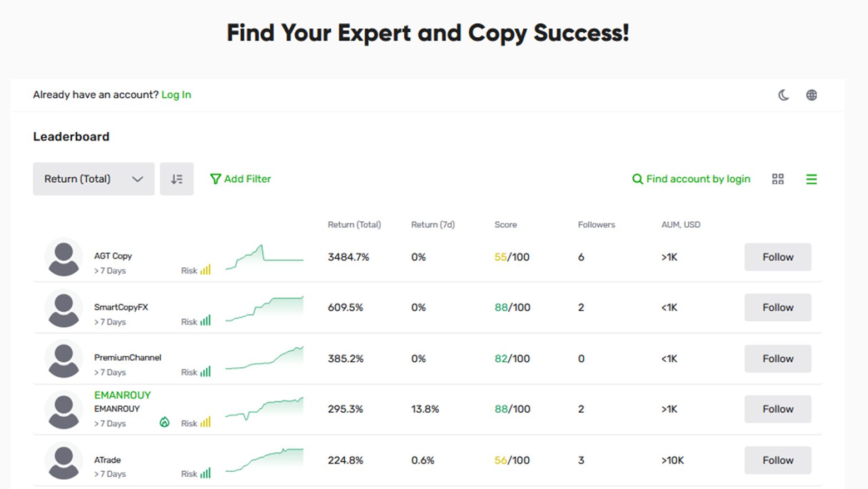Click the Follow button for ATrade
The width and height of the screenshot is (868, 489).
(777, 460)
